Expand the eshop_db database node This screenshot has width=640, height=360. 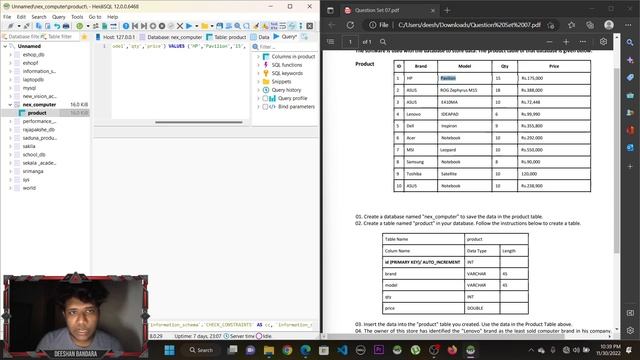click(x=10, y=54)
